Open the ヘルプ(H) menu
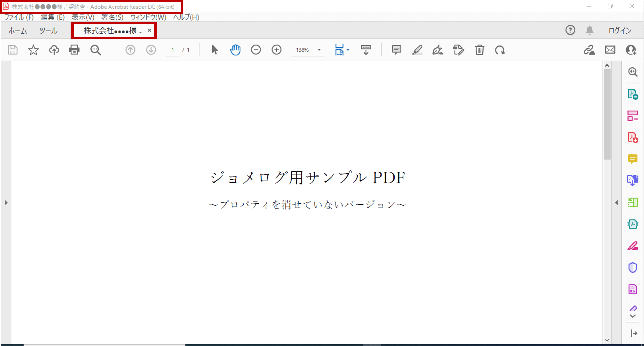Image resolution: width=644 pixels, height=346 pixels. click(x=186, y=17)
